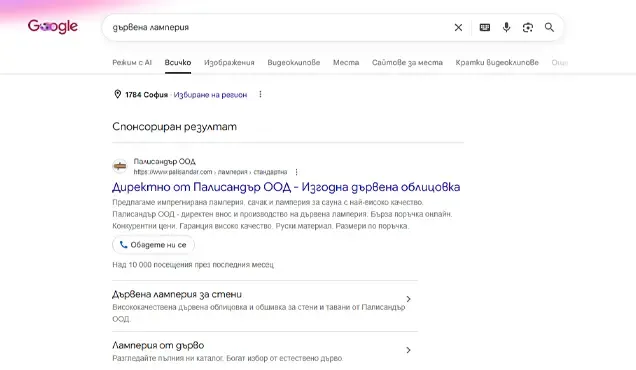This screenshot has height=370, width=636.
Task: Open ad info three-dot menu beside URL
Action: click(x=297, y=172)
